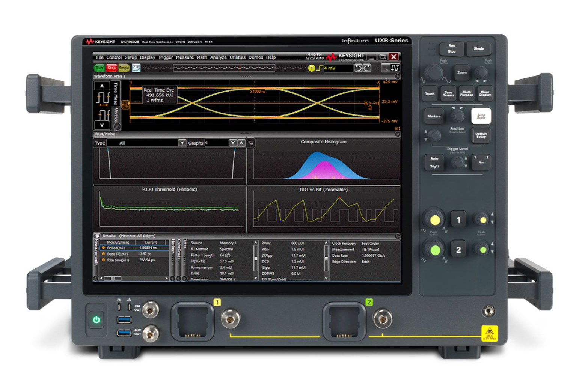Open Results settings via gear icon
Image resolution: width=588 pixels, height=378 pixels.
coord(97,236)
